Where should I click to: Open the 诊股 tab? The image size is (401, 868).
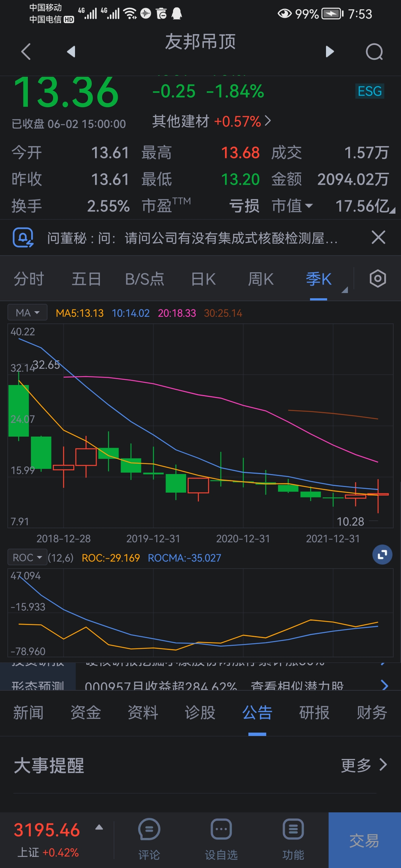pyautogui.click(x=200, y=713)
